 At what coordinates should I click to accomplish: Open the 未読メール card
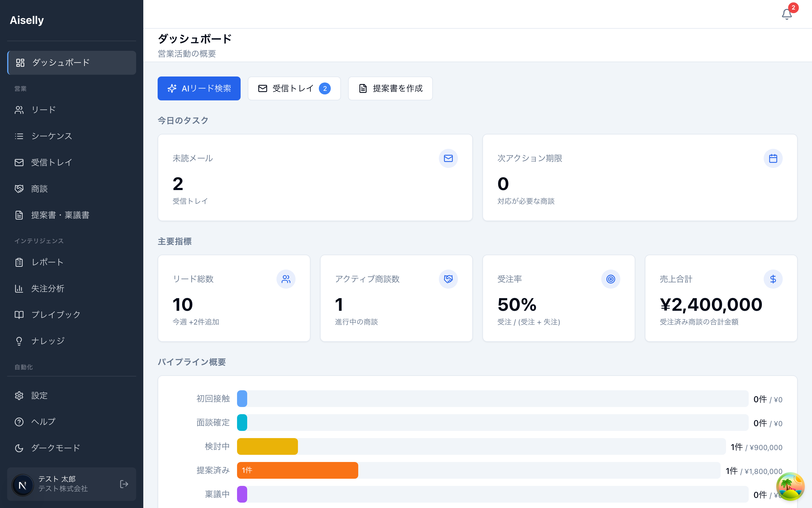pos(315,178)
